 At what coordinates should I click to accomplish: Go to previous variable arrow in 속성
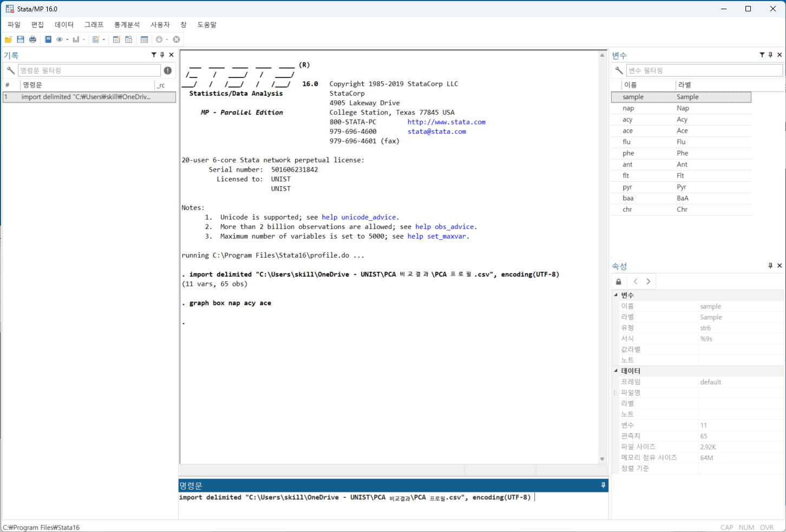(x=636, y=281)
